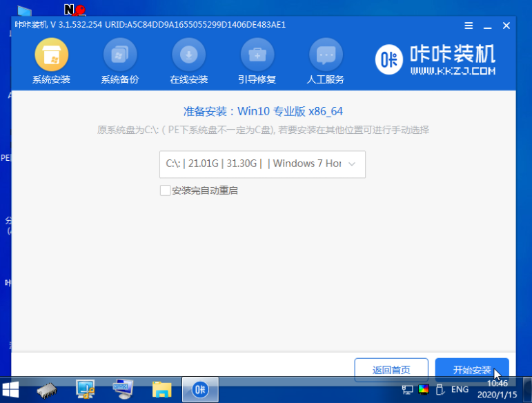This screenshot has width=532, height=403.
Task: Open the hamburger menu in title bar
Action: [469, 26]
